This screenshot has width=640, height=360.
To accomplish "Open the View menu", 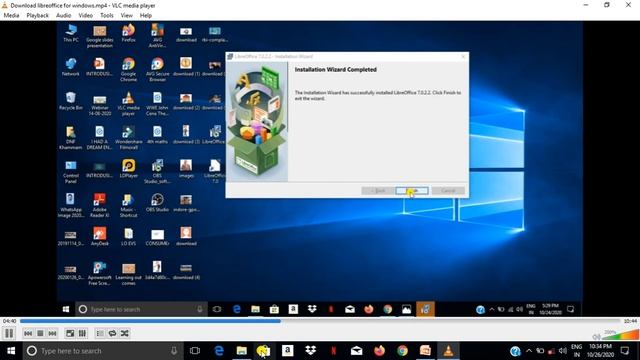I will click(x=127, y=16).
